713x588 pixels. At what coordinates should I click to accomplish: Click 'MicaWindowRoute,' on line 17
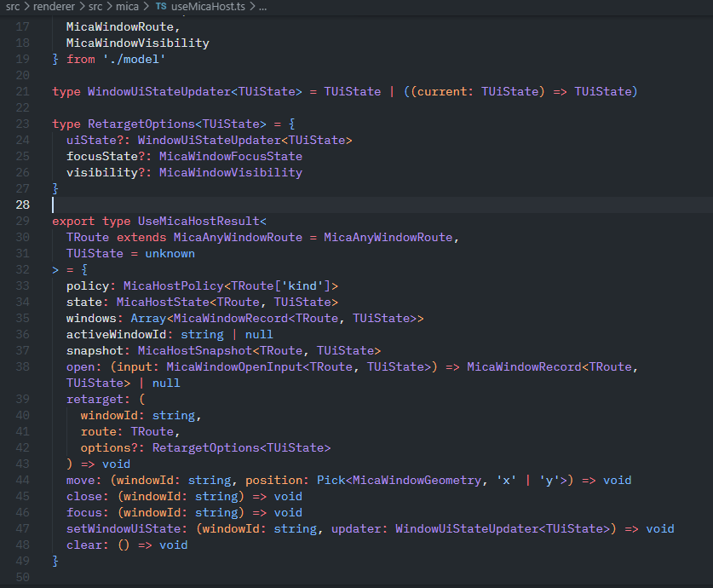124,26
